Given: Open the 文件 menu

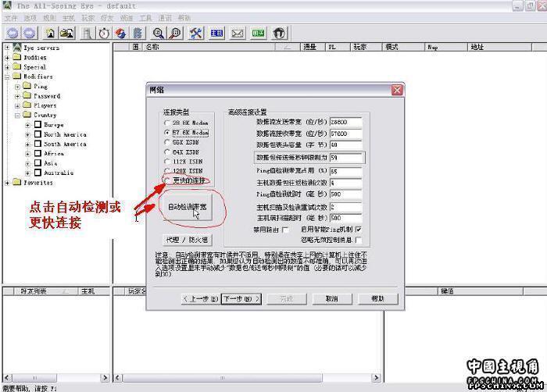Looking at the screenshot, I should click(x=11, y=18).
